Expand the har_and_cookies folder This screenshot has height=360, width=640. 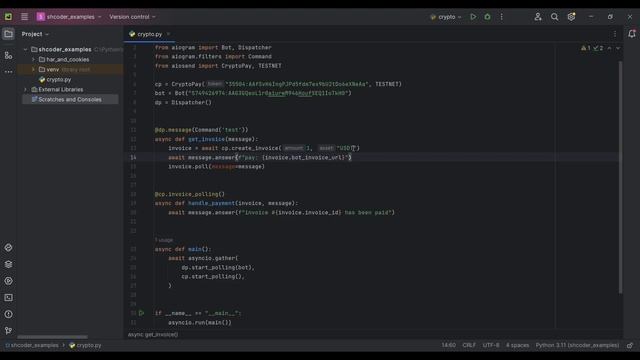(x=33, y=60)
